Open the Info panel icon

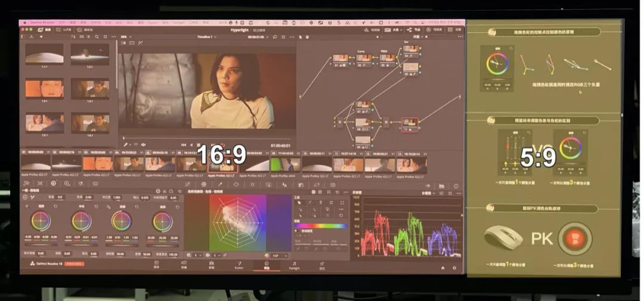click(x=456, y=186)
